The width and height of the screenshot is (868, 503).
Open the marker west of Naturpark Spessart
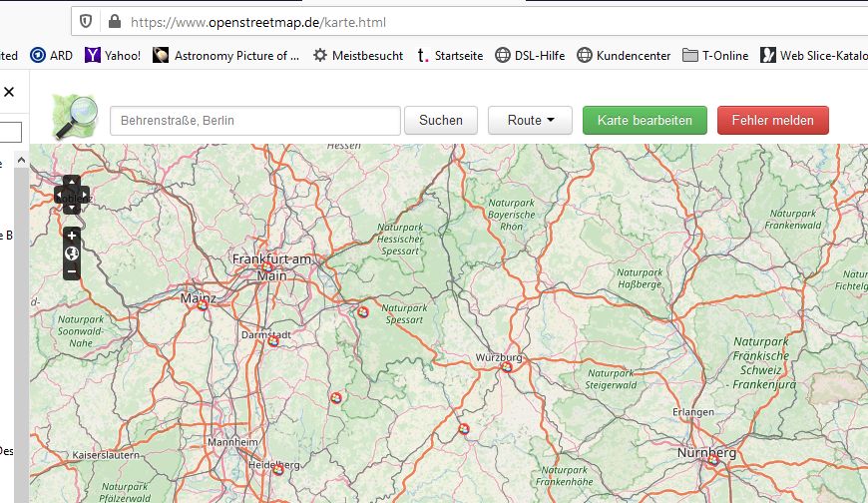tap(362, 312)
